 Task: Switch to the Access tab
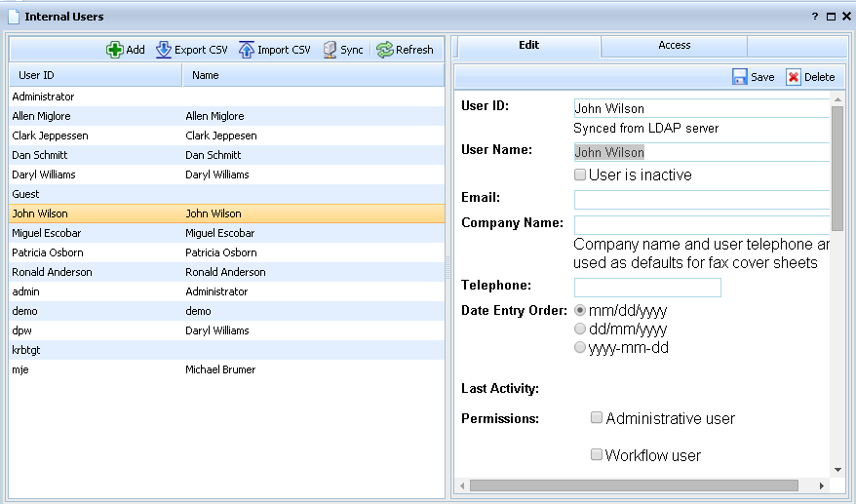[674, 46]
